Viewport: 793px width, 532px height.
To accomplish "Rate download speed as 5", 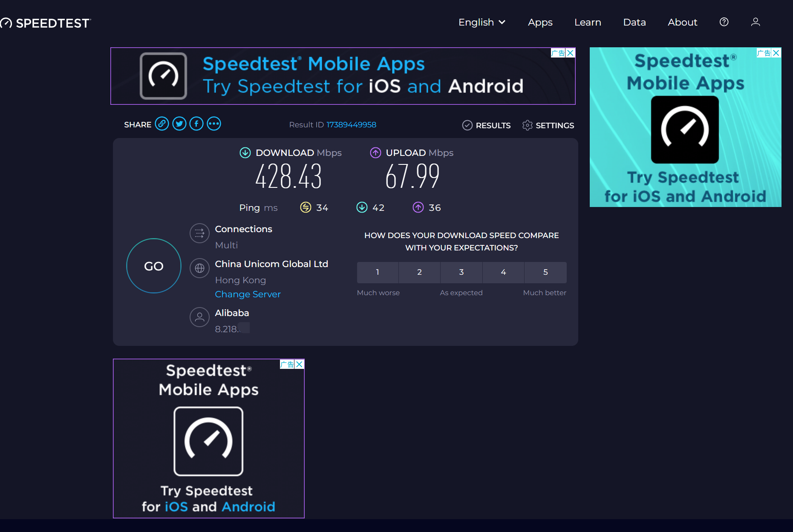I will tap(545, 272).
